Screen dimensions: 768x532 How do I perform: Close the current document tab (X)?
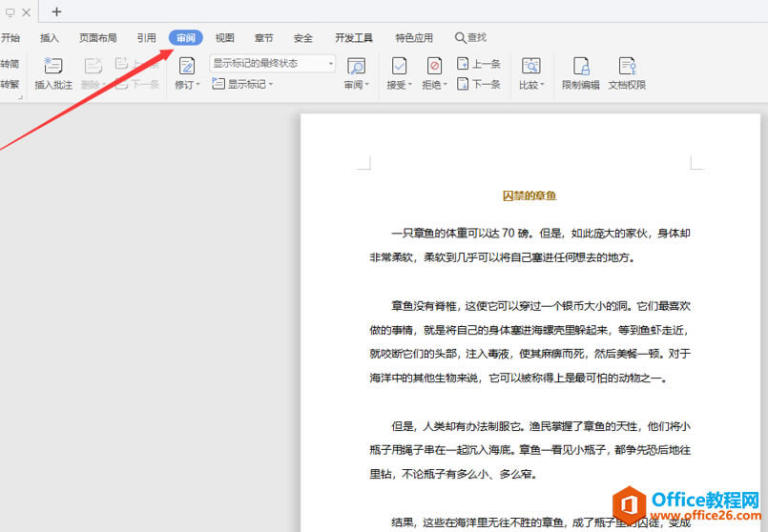click(27, 12)
